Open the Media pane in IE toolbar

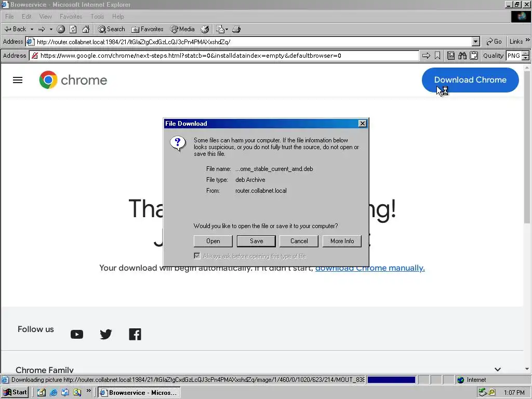point(182,29)
